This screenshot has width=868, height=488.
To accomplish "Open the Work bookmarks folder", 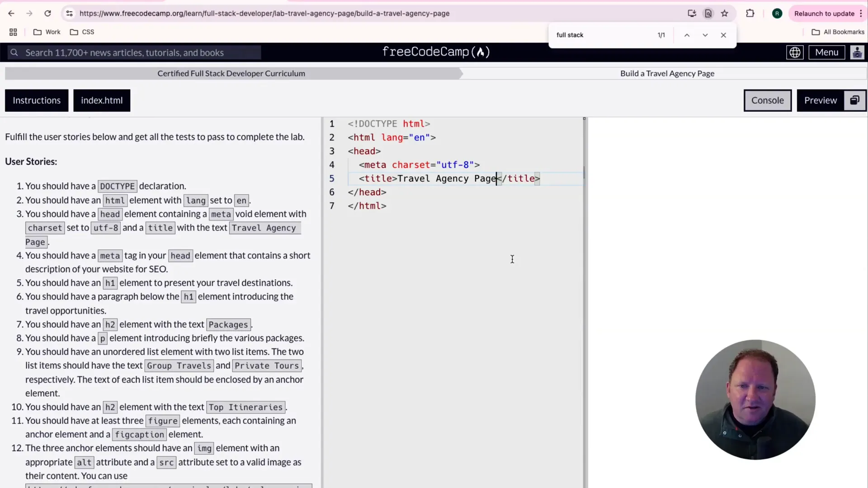I will point(47,32).
